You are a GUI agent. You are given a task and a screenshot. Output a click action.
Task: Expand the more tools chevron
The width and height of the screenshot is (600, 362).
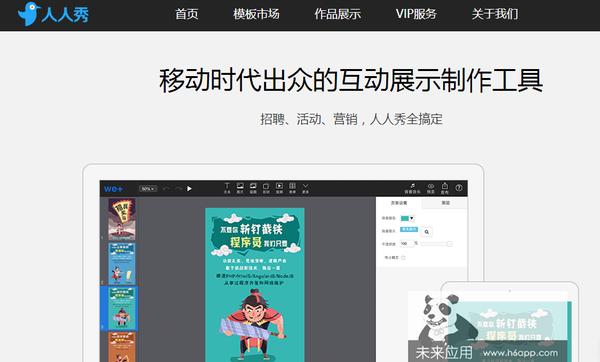[305, 188]
